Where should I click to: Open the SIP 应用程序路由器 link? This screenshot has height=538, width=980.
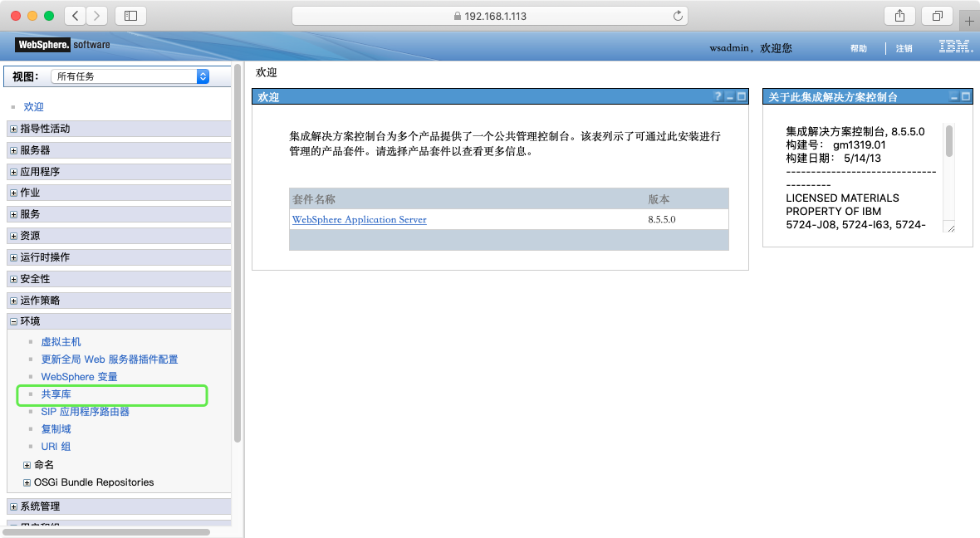[x=85, y=412]
